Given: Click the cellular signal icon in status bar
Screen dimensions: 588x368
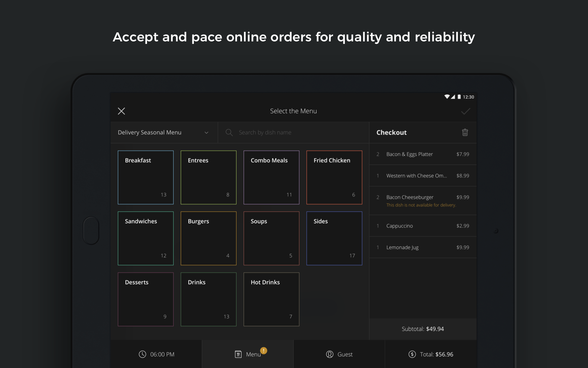Looking at the screenshot, I should pos(453,97).
